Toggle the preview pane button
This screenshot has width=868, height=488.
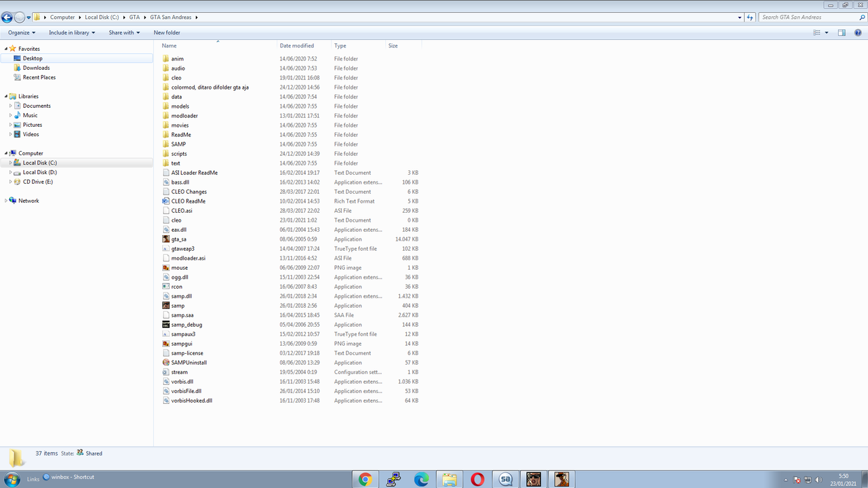click(842, 33)
